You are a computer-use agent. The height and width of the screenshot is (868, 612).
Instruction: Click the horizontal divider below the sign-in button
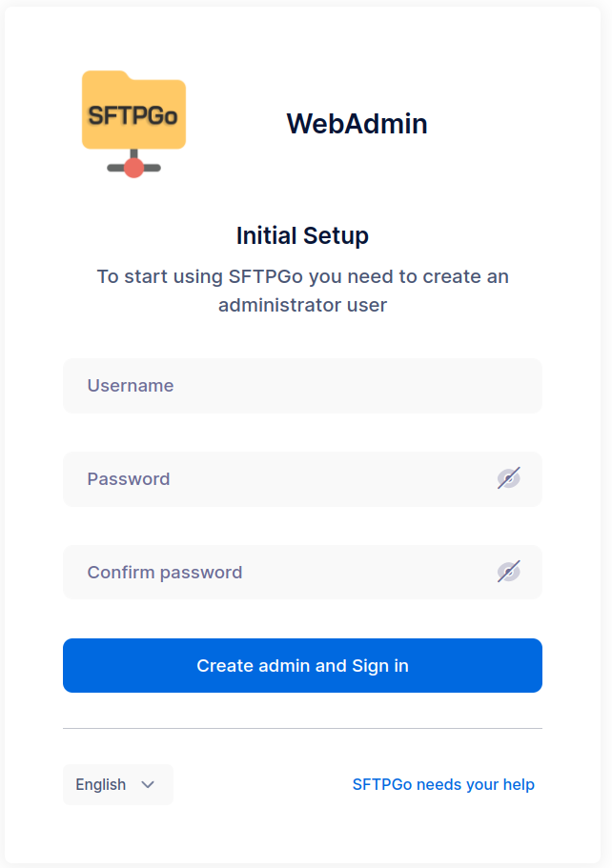[302, 728]
